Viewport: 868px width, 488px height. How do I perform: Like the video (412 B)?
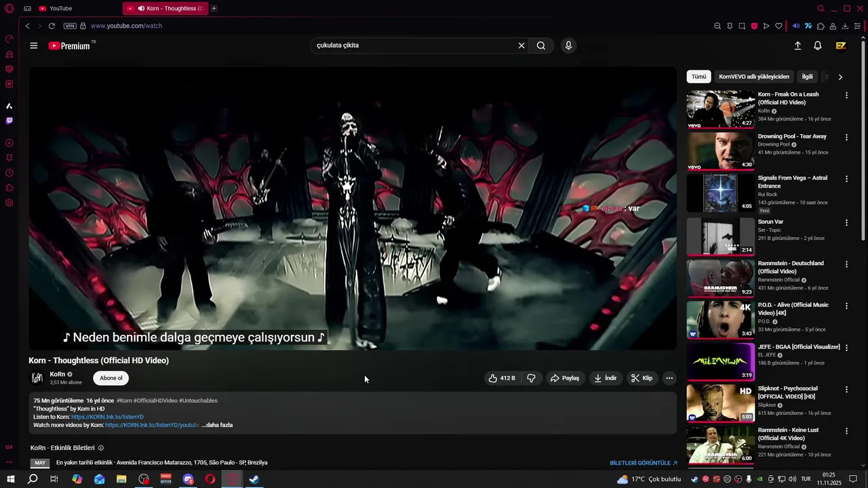502,378
